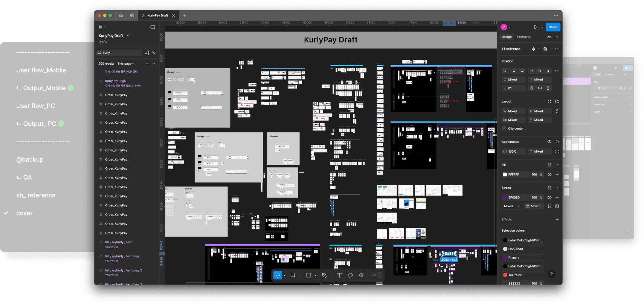Open advanced stroke settings icon
The width and height of the screenshot is (644, 305).
(549, 206)
